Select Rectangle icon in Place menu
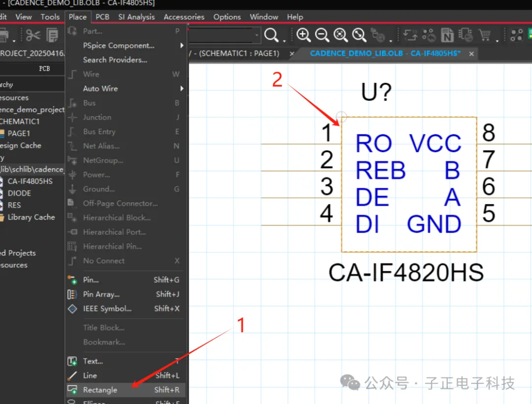 (72, 390)
